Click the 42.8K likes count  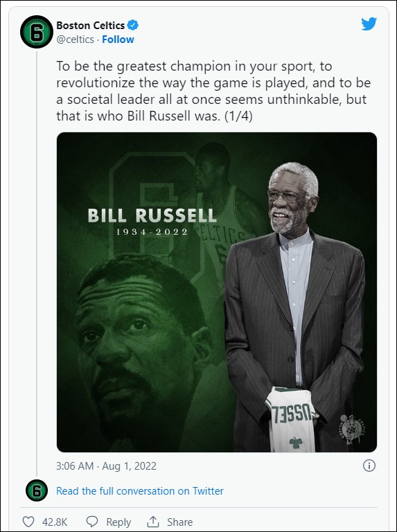tap(55, 522)
